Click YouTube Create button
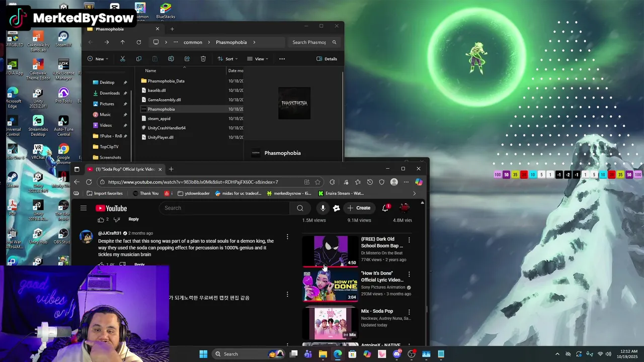The width and height of the screenshot is (644, 362). point(358,208)
